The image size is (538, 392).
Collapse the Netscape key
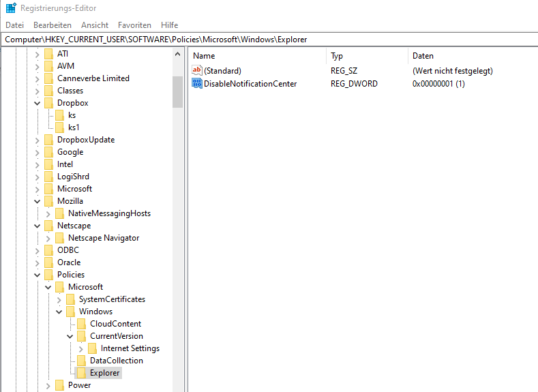pos(37,226)
